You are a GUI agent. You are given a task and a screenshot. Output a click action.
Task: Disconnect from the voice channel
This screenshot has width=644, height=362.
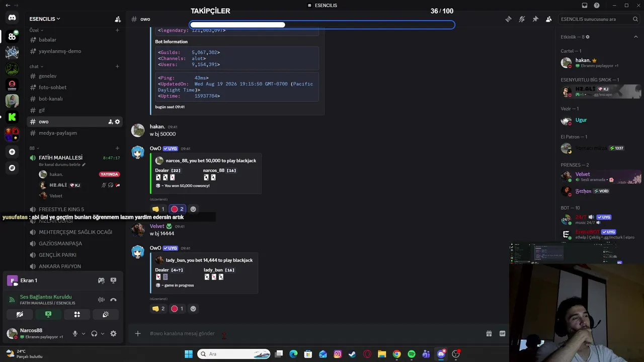coord(113,300)
